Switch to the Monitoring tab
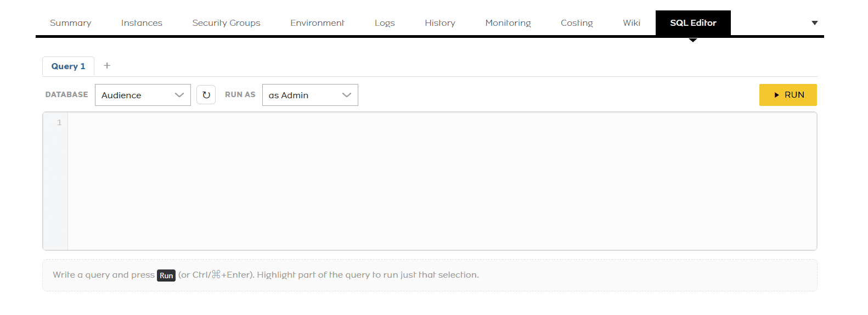Viewport: 868px width, 315px height. click(508, 23)
